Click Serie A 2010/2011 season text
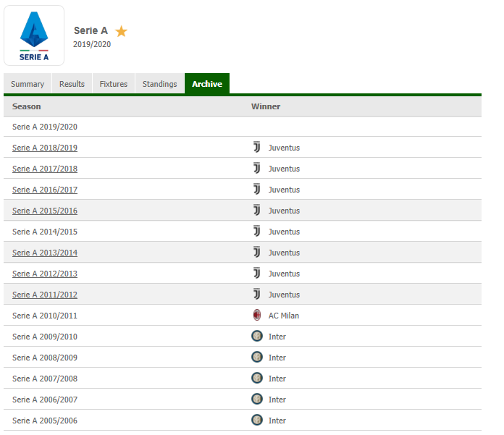Screen dimensions: 504x435 pyautogui.click(x=45, y=316)
